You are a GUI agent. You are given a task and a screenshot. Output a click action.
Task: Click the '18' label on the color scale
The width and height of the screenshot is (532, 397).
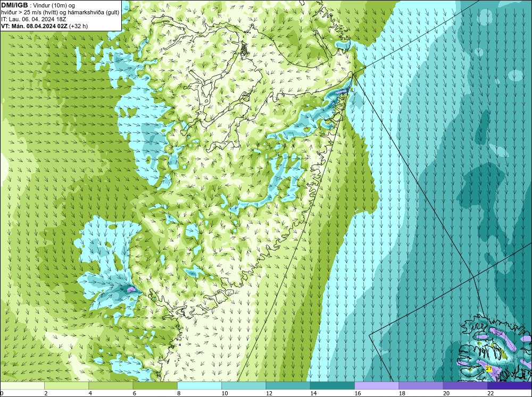click(x=402, y=393)
